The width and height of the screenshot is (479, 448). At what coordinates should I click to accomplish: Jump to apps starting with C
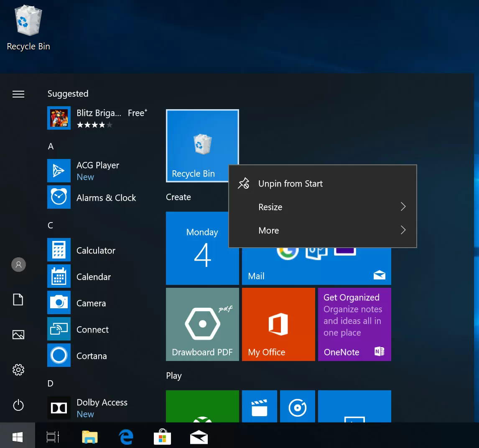[x=50, y=225]
